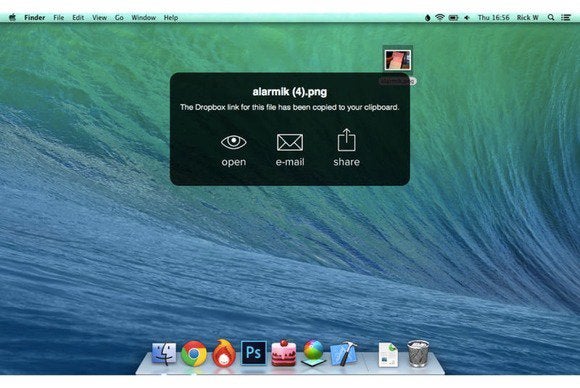Click the share icon in popup
580x388 pixels.
point(346,140)
